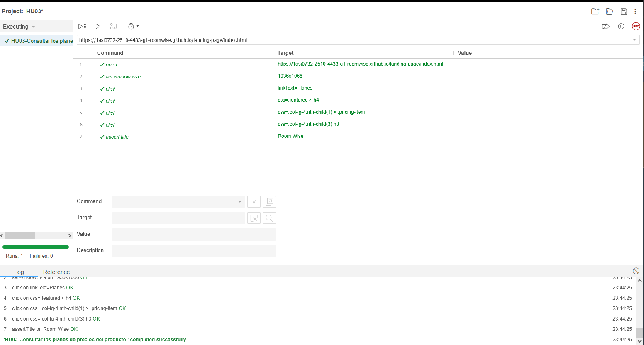644x345 pixels.
Task: Select the set window size row
Action: click(x=359, y=76)
